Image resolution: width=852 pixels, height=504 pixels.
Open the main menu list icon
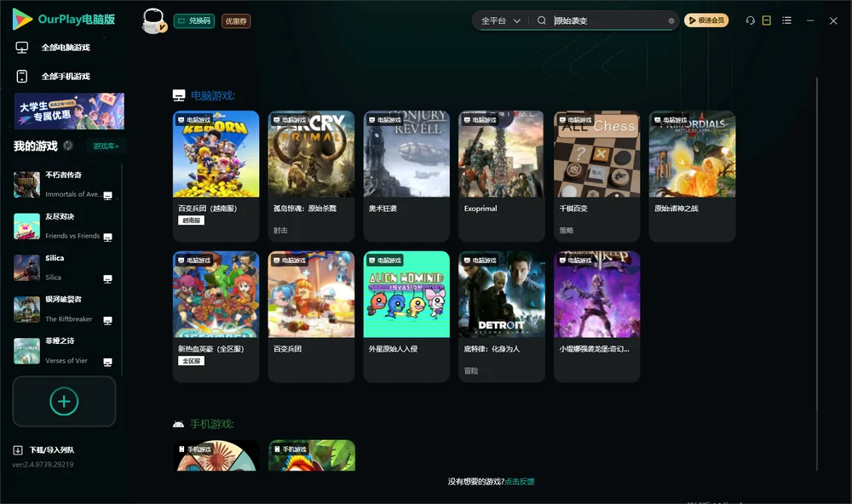click(x=786, y=20)
